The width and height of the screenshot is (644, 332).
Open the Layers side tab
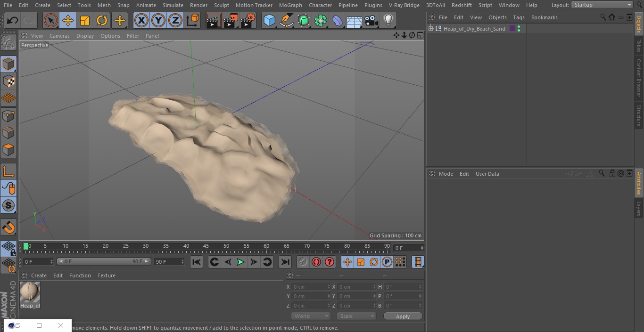pyautogui.click(x=639, y=209)
